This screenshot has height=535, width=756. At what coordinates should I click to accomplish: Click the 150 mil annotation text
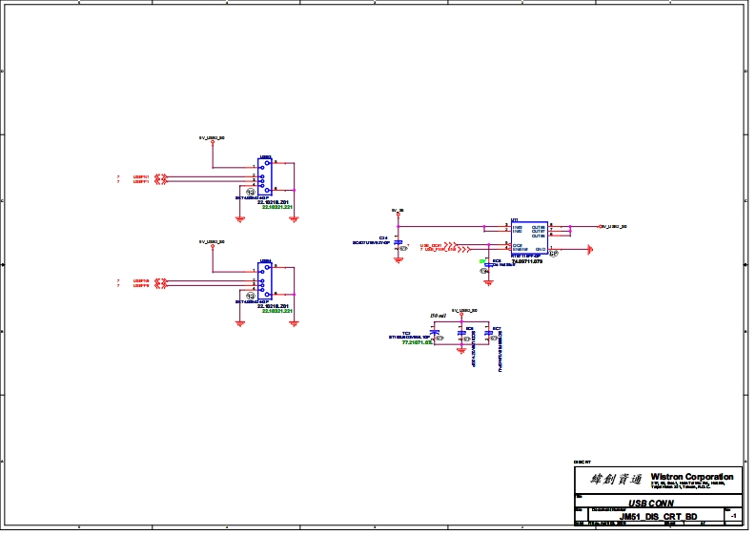(x=439, y=316)
